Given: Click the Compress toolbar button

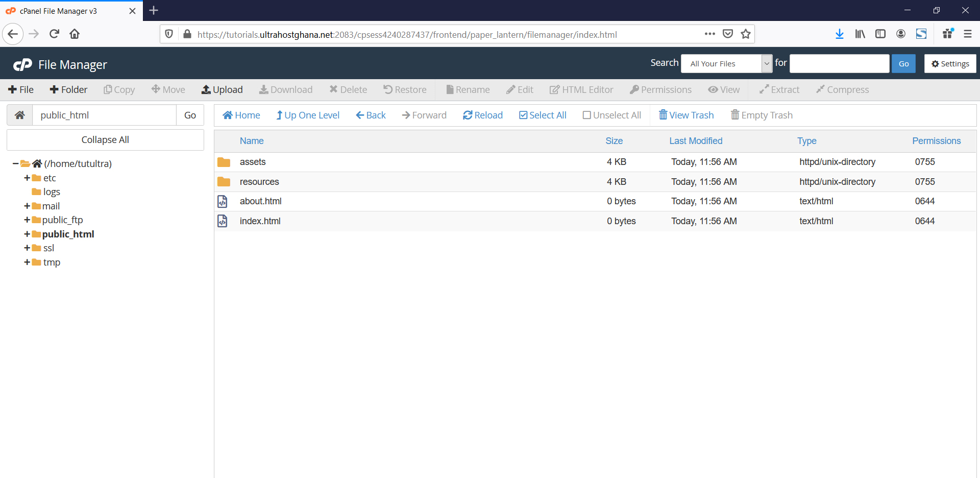Looking at the screenshot, I should point(842,89).
